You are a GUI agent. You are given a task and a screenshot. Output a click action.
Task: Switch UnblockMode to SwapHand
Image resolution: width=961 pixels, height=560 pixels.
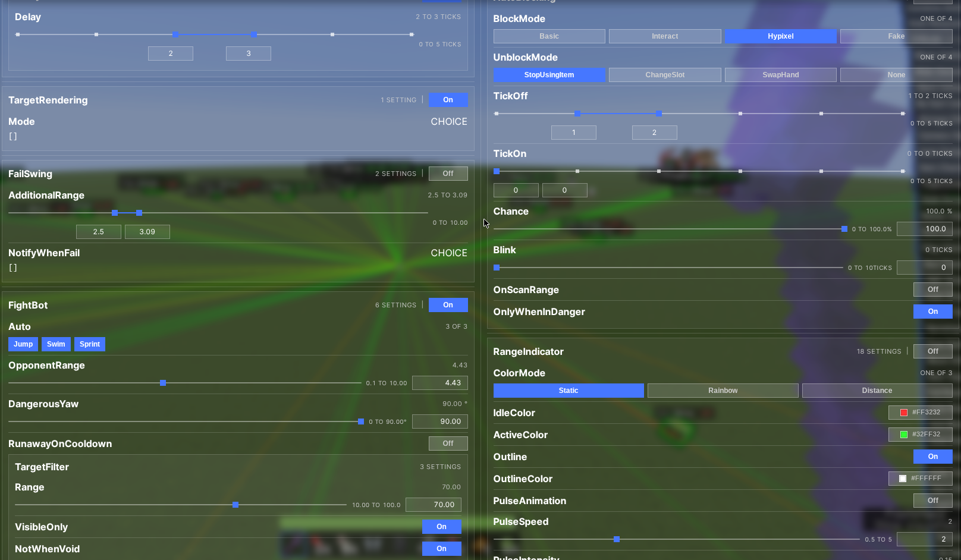click(780, 75)
